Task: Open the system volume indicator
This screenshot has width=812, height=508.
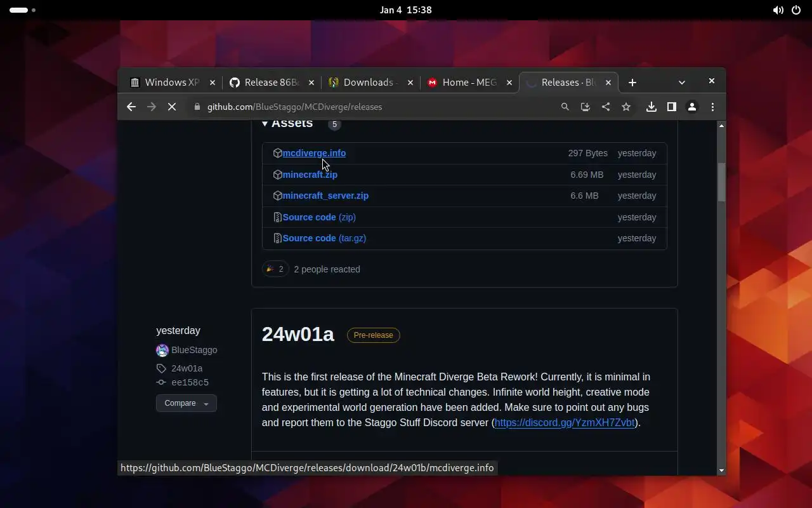Action: click(x=778, y=10)
